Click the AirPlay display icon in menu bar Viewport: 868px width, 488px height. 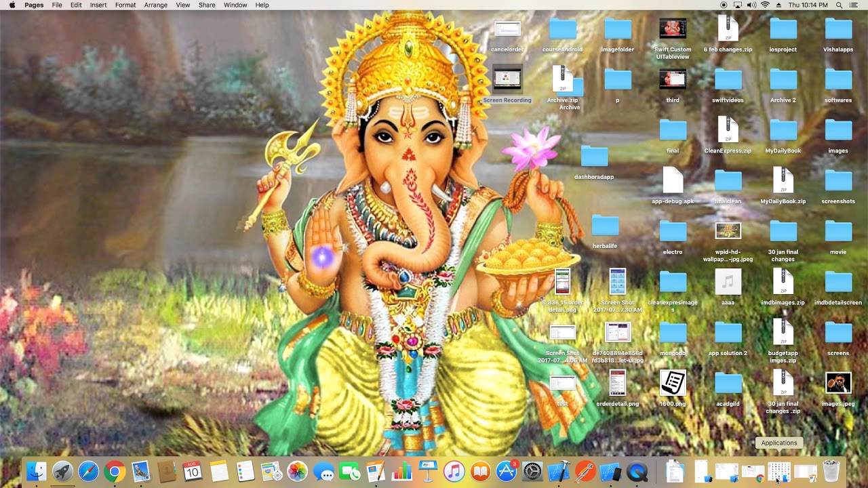(x=738, y=5)
